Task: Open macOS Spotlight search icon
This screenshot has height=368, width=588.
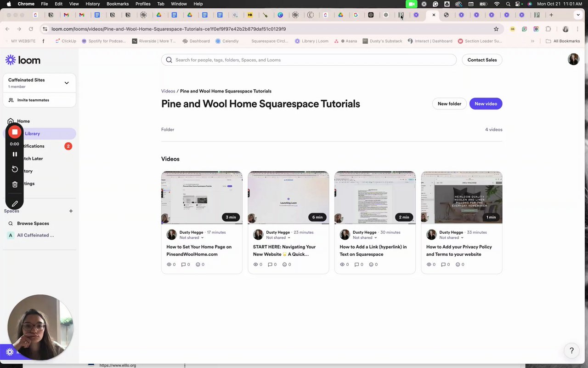Action: point(508,4)
